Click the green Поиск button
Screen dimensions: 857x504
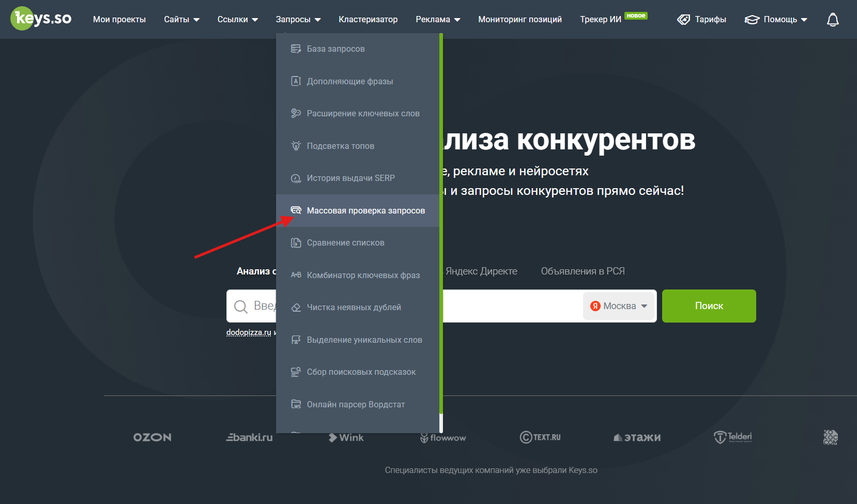[709, 306]
